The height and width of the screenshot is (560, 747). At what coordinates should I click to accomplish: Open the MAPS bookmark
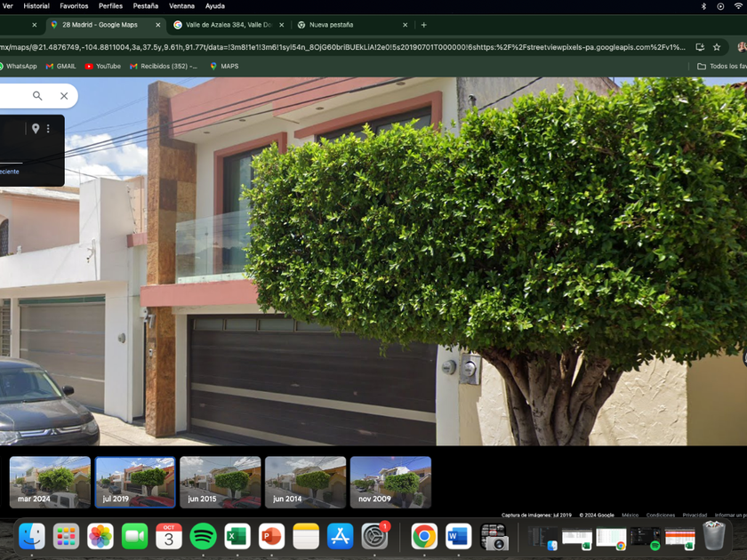click(224, 66)
